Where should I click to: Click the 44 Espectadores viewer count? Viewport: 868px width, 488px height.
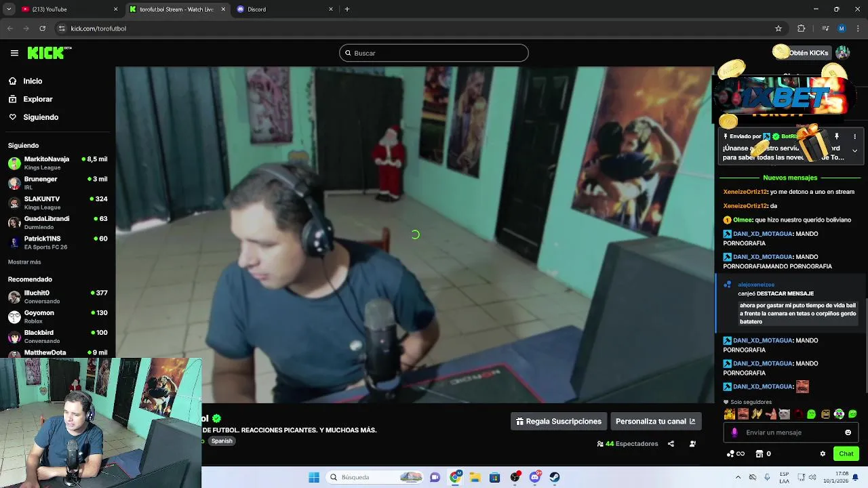click(x=627, y=444)
